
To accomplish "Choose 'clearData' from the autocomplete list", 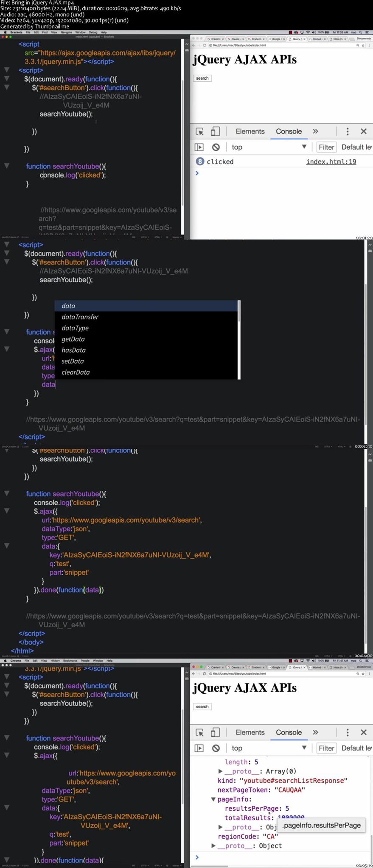I will [146, 372].
